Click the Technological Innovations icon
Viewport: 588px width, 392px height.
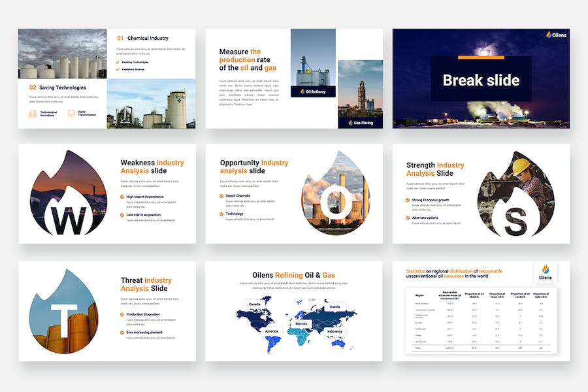click(x=32, y=113)
